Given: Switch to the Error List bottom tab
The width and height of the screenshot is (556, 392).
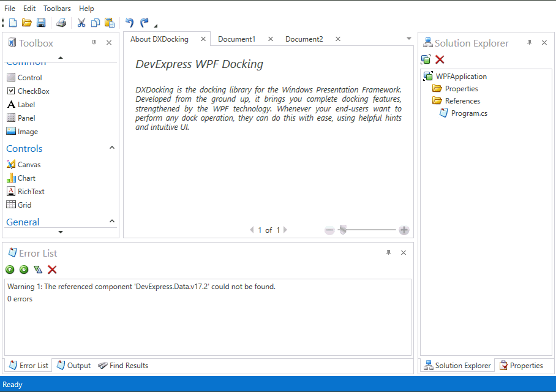Looking at the screenshot, I should point(29,366).
